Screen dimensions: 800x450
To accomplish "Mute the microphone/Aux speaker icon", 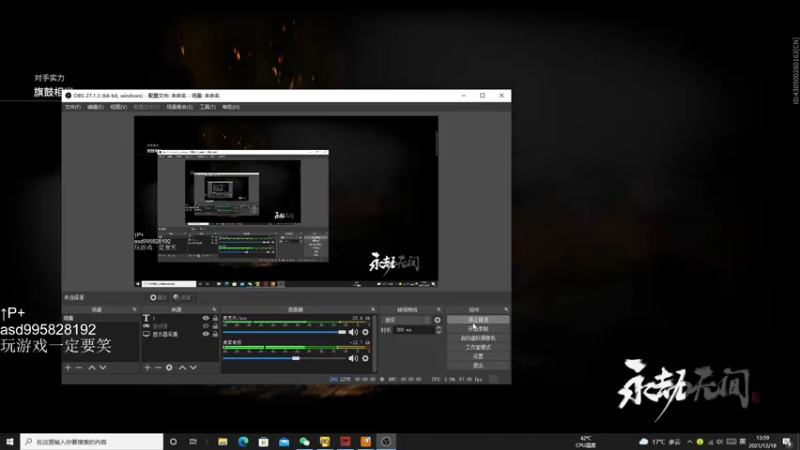I will pyautogui.click(x=353, y=332).
